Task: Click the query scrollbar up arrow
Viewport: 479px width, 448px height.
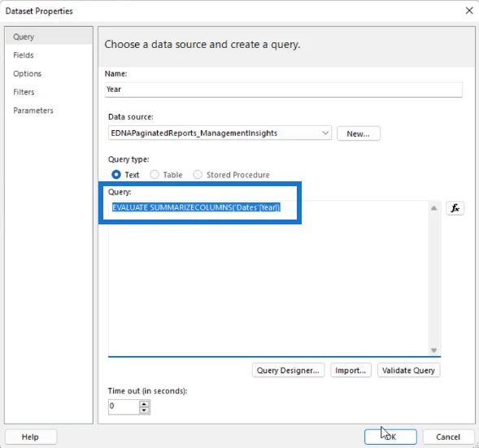Action: [x=433, y=208]
